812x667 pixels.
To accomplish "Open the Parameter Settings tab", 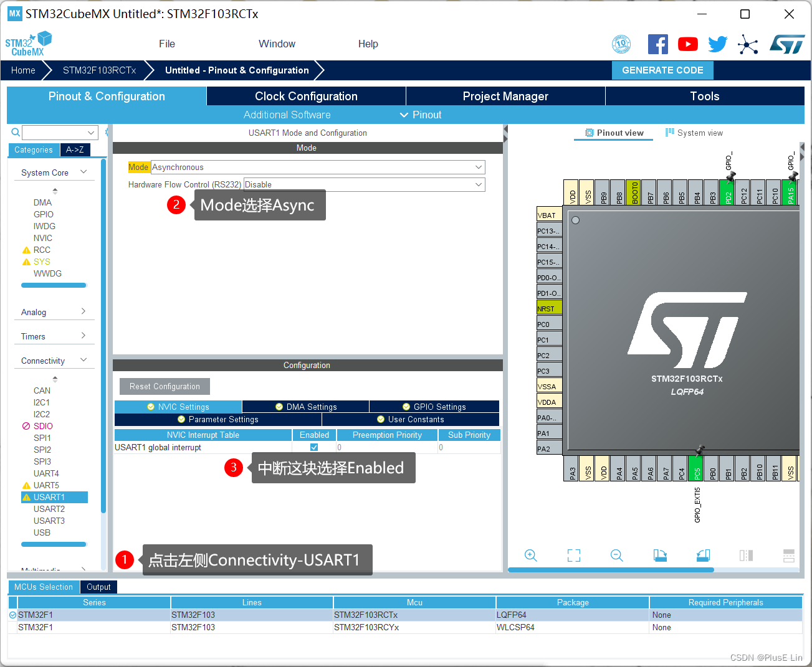I will tap(218, 419).
